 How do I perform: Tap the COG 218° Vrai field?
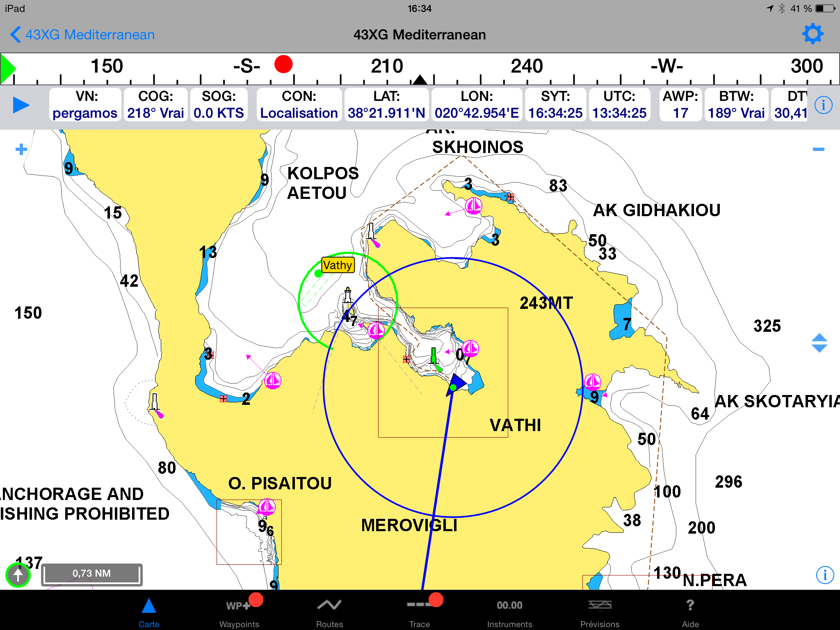point(155,105)
